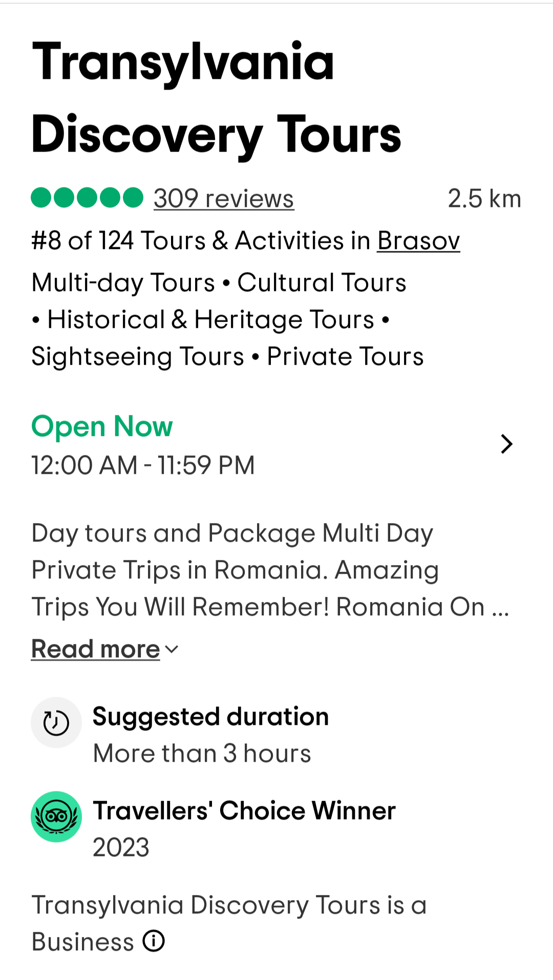Tap the suggested duration clock icon
Viewport: 553px width, 980px height.
pyautogui.click(x=56, y=722)
